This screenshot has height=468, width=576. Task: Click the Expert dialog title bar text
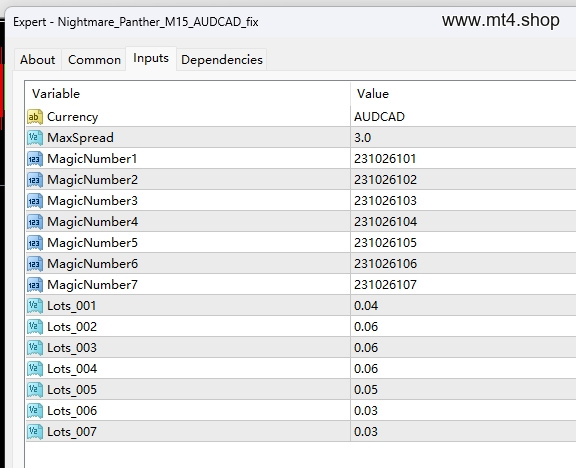(x=136, y=22)
